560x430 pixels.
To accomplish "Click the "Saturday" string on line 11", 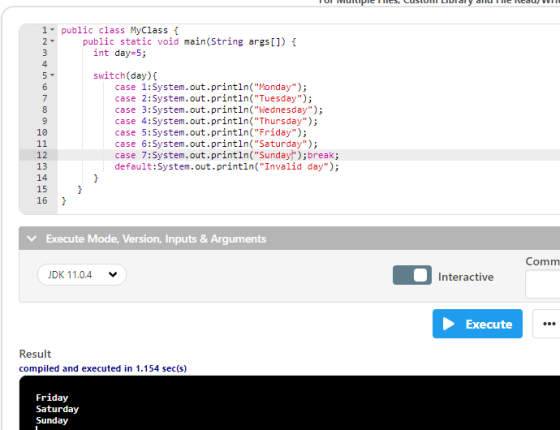I will 280,144.
